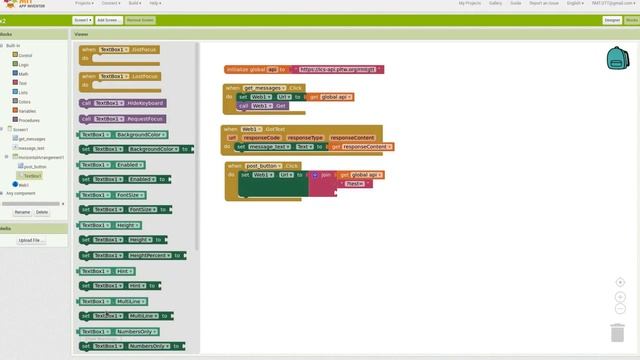Click the Rename button
The image size is (640, 360).
click(22, 212)
